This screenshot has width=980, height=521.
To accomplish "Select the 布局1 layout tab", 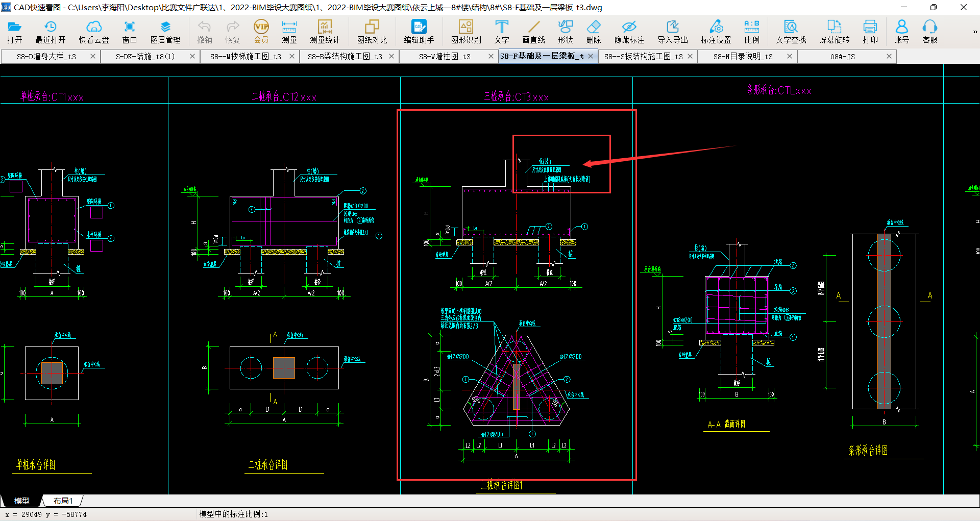I will [63, 501].
